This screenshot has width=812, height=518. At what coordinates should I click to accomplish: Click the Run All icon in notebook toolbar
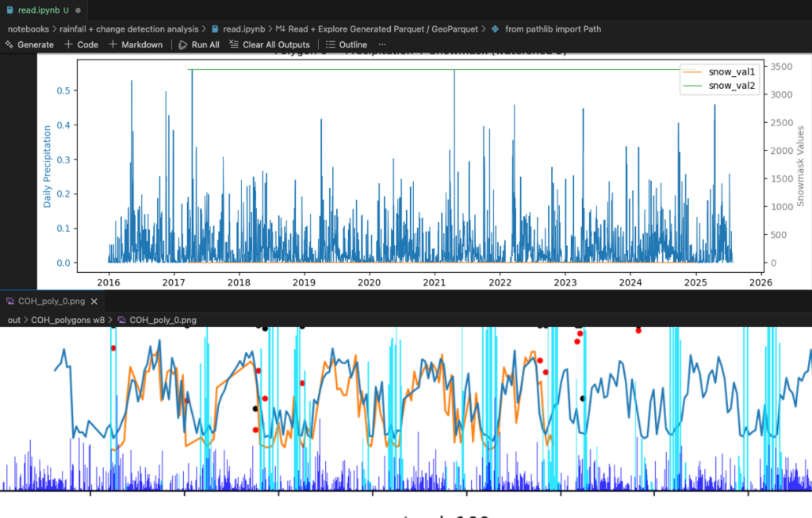pyautogui.click(x=182, y=44)
